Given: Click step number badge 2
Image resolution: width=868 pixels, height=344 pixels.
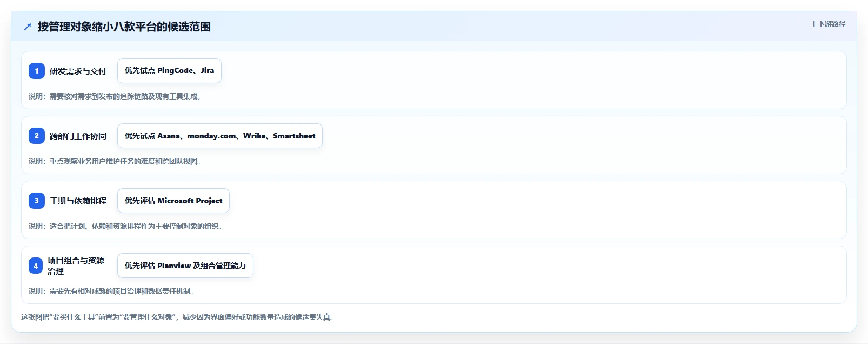Looking at the screenshot, I should coord(37,136).
